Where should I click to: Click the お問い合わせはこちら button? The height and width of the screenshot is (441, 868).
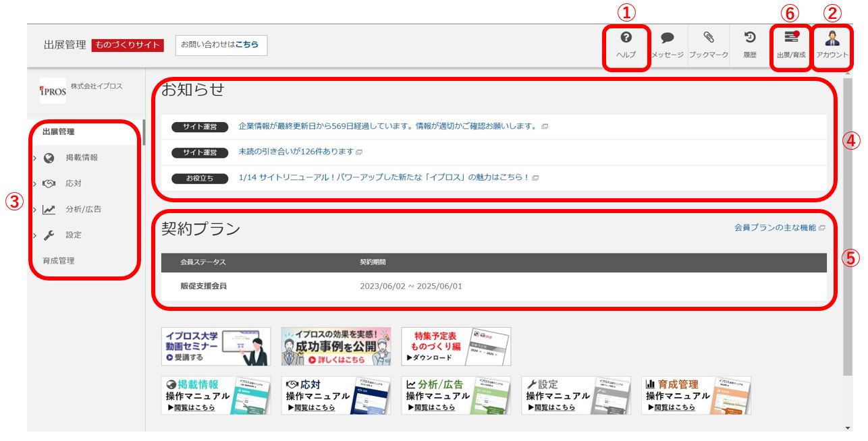coord(221,45)
